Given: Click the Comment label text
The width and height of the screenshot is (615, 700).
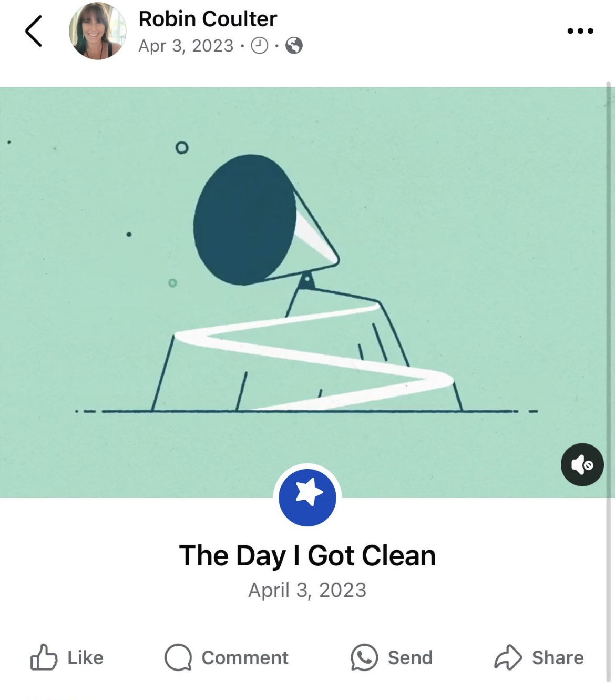Looking at the screenshot, I should (245, 657).
